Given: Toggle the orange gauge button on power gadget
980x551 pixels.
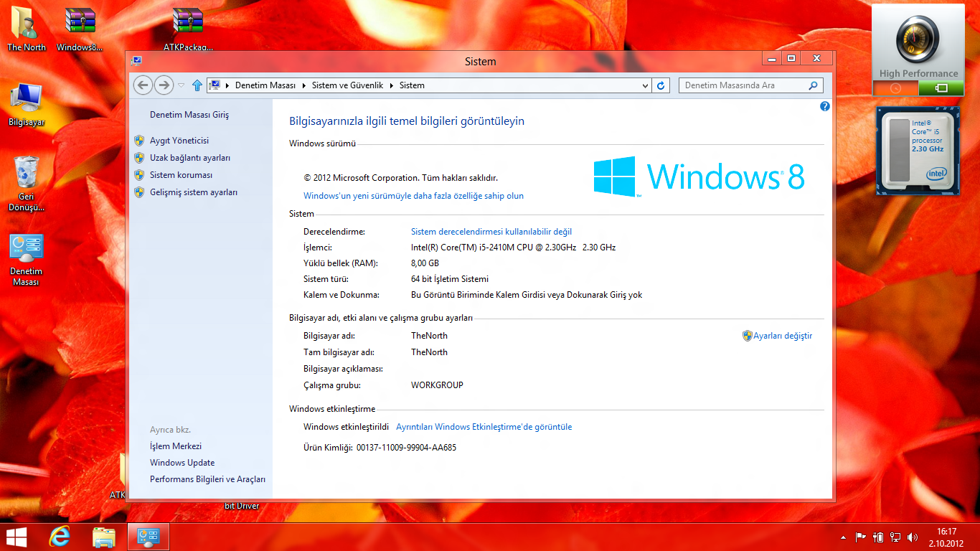Looking at the screenshot, I should coord(895,88).
